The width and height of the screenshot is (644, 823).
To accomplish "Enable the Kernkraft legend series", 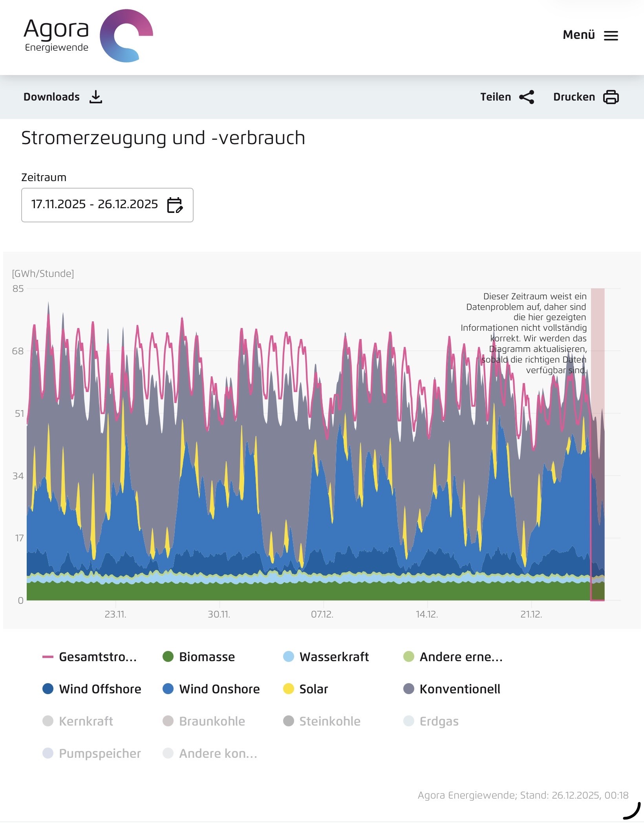I will pyautogui.click(x=86, y=721).
